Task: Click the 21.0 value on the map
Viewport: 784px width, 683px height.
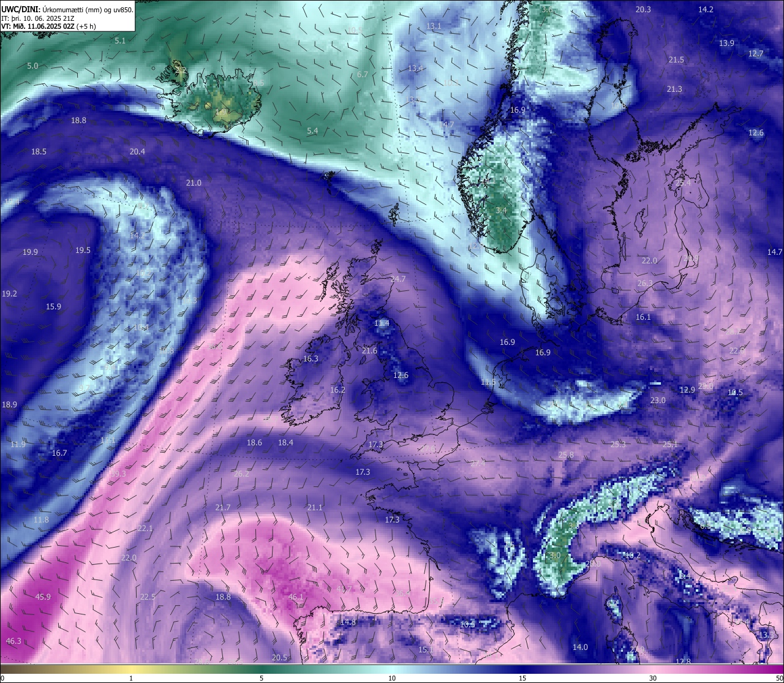Action: tap(194, 183)
